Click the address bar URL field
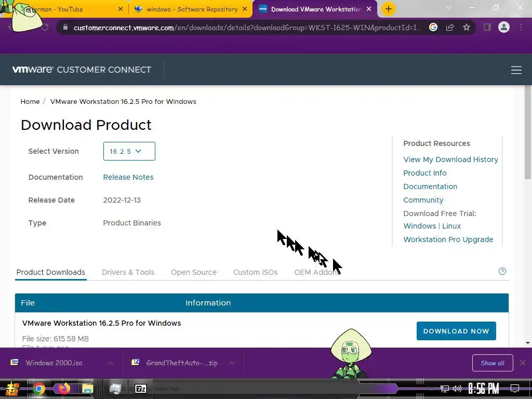 [x=247, y=28]
